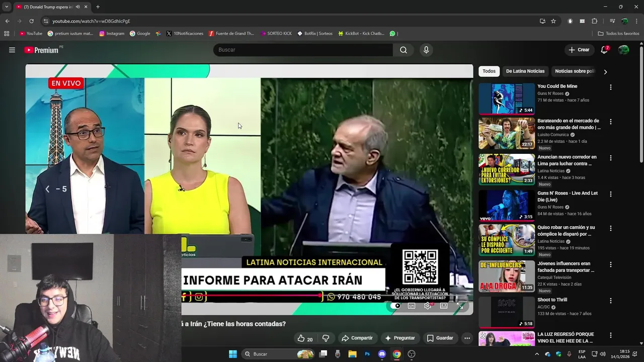Open Chrome three-dot menu
The width and height of the screenshot is (644, 362).
[636, 21]
